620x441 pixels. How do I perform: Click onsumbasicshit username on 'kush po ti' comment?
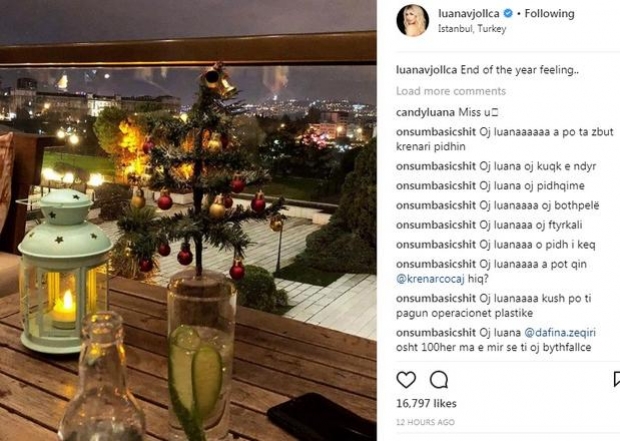tap(442, 299)
